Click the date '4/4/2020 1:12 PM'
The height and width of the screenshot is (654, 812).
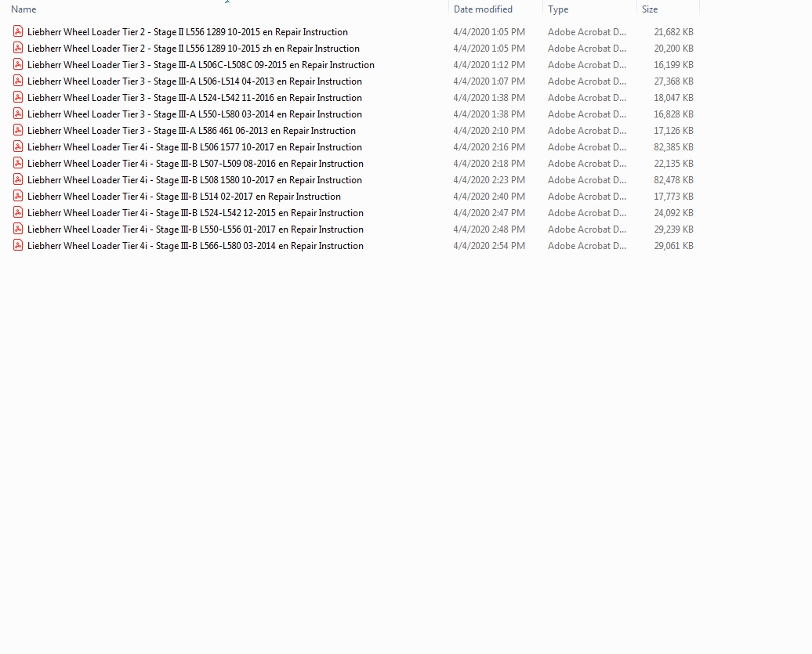tap(489, 65)
